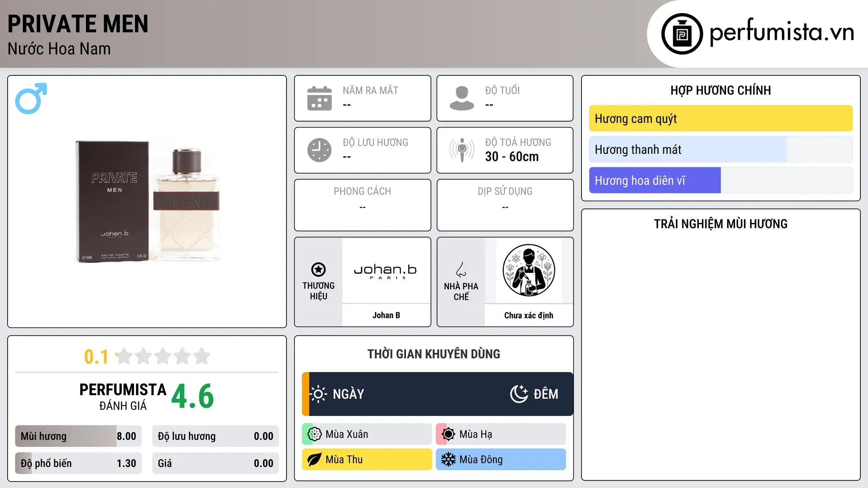Click the Johan.b Paris brand logo
Screen dimensions: 868x488
point(386,271)
